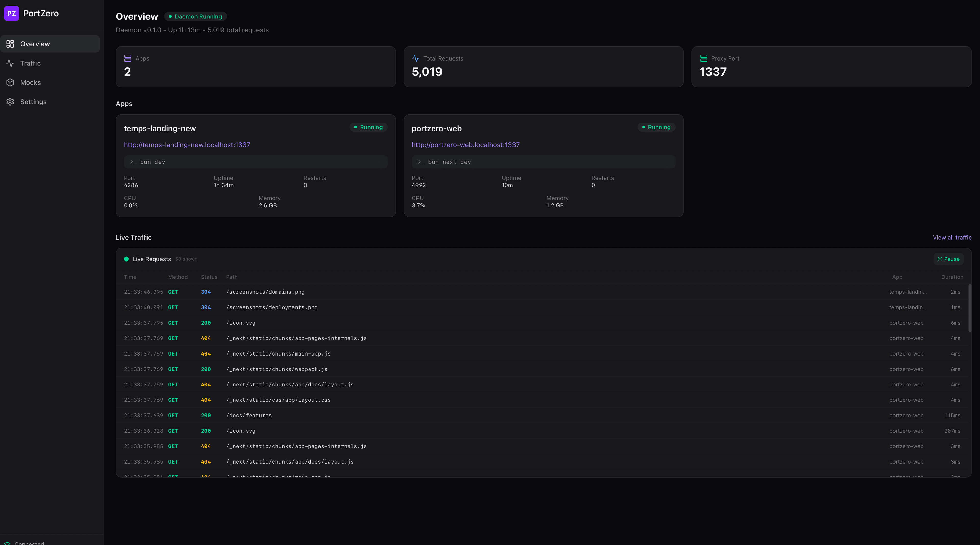
Task: Click the PortZero logo icon
Action: [x=11, y=13]
